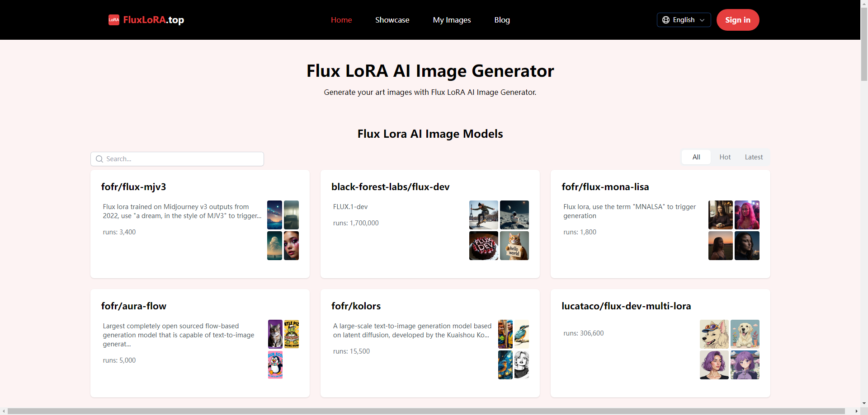Click the FluxLoRA red logo icon
This screenshot has height=415, width=868.
tap(114, 20)
